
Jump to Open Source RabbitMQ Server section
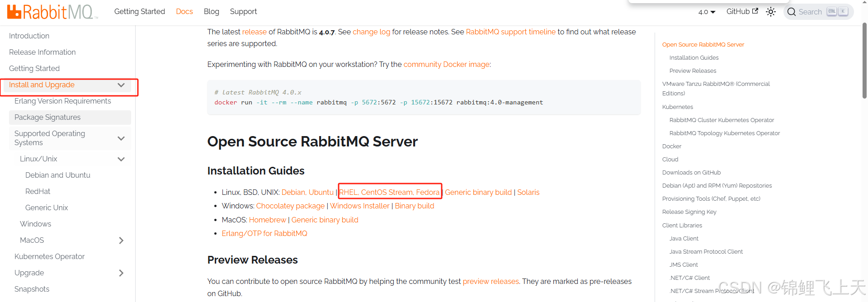point(703,44)
